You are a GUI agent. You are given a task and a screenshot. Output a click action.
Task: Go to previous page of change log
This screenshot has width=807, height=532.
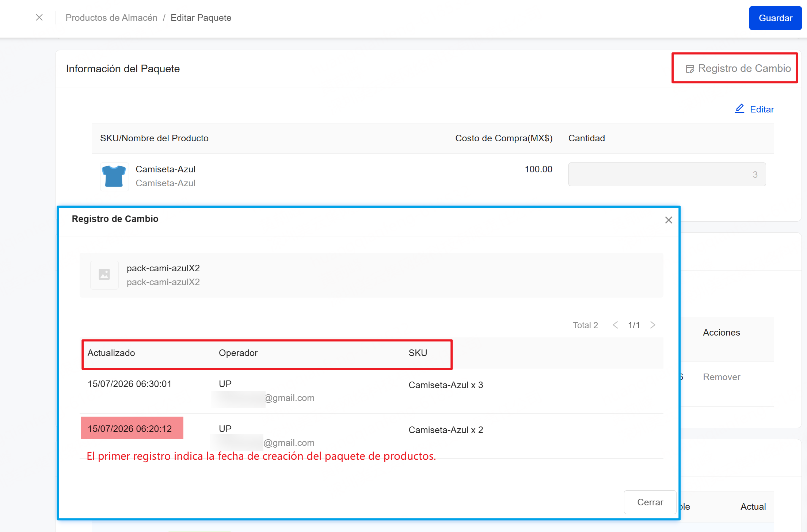point(615,325)
